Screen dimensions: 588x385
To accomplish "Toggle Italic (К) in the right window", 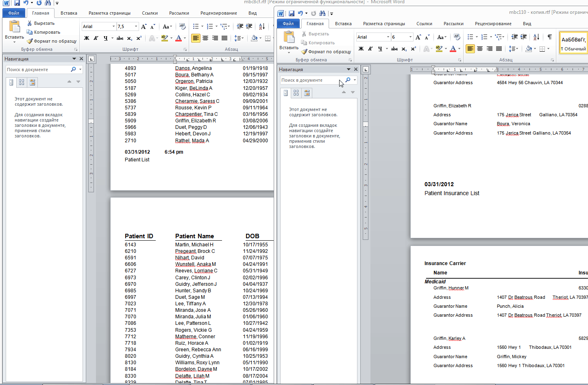I will (x=370, y=49).
